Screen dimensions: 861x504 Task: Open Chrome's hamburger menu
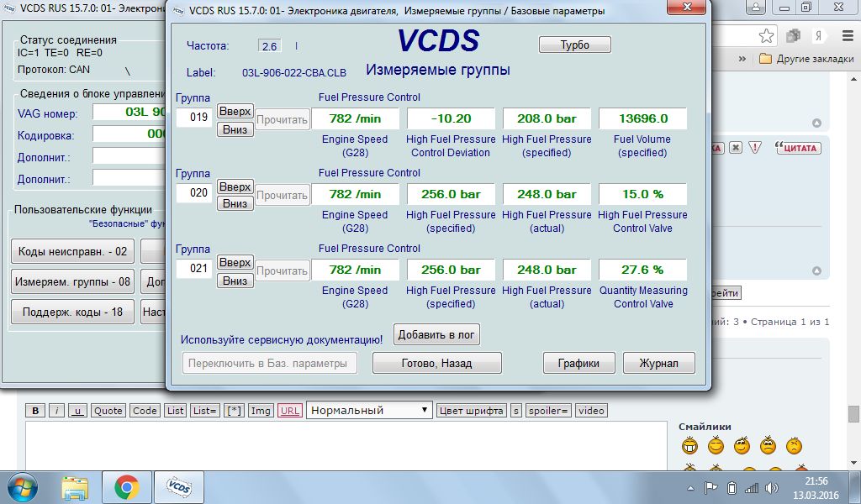pyautogui.click(x=848, y=36)
